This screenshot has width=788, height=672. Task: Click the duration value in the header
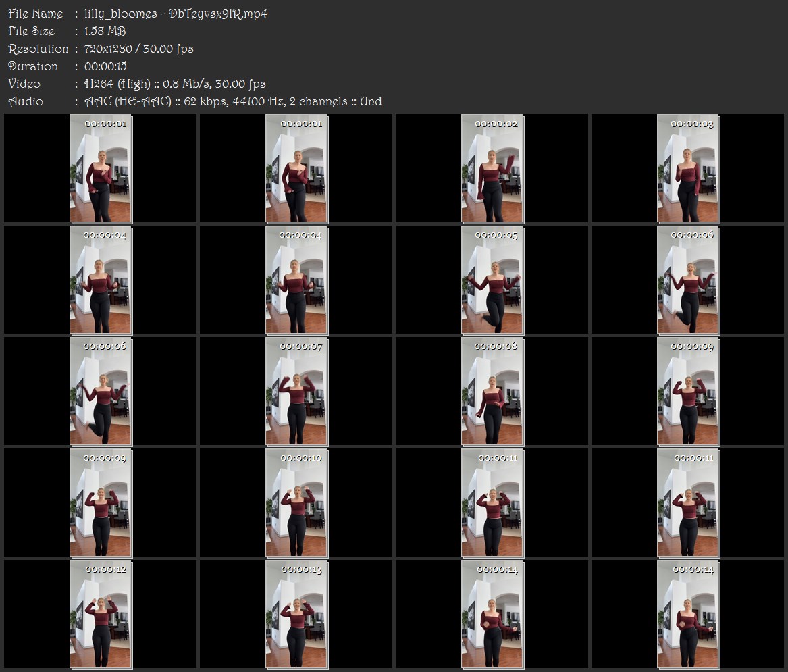coord(105,66)
